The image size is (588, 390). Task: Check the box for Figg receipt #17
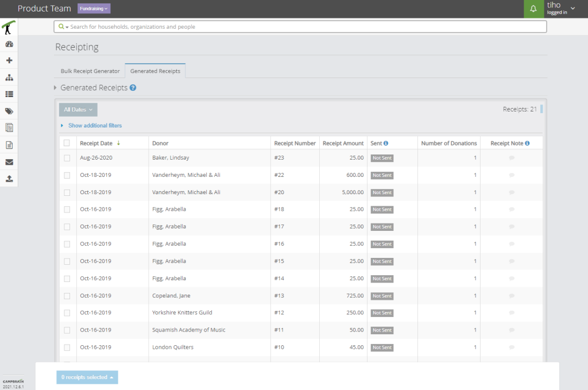[67, 227]
